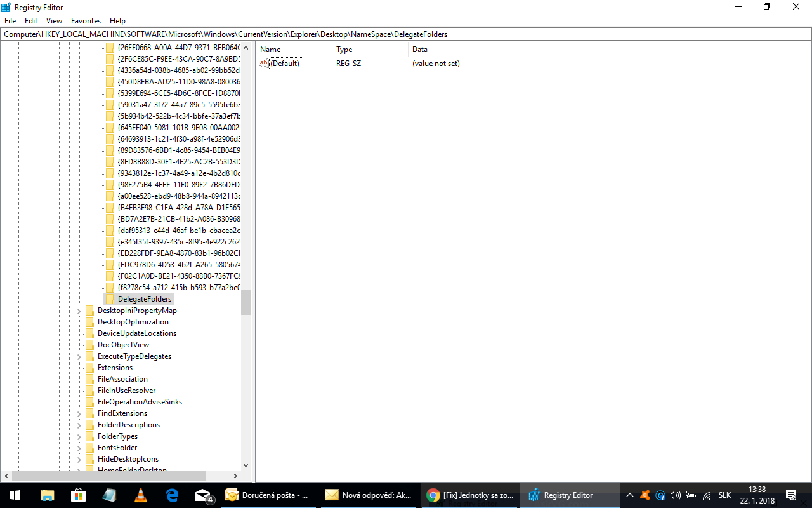Viewport: 812px width, 508px height.
Task: Launch Microsoft Edge from the taskbar
Action: [172, 495]
